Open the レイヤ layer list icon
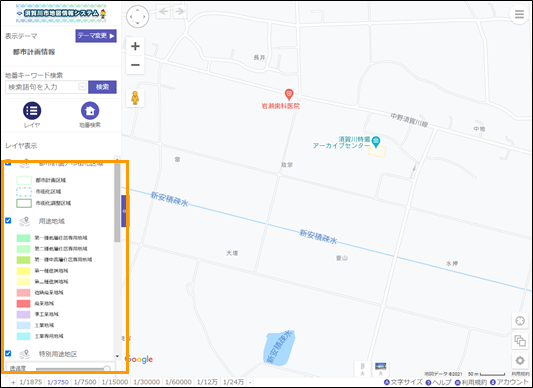Image resolution: width=533 pixels, height=388 pixels. 32,111
